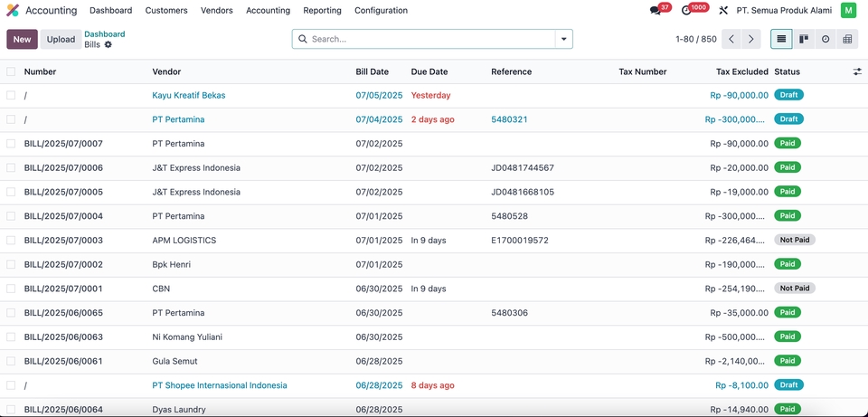Click the Accounting app logo icon
Image resolution: width=868 pixels, height=417 pixels.
pyautogui.click(x=13, y=11)
